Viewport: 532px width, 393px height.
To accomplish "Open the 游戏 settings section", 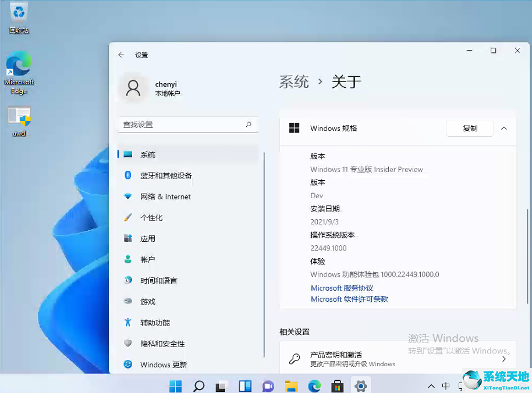I will [x=147, y=301].
